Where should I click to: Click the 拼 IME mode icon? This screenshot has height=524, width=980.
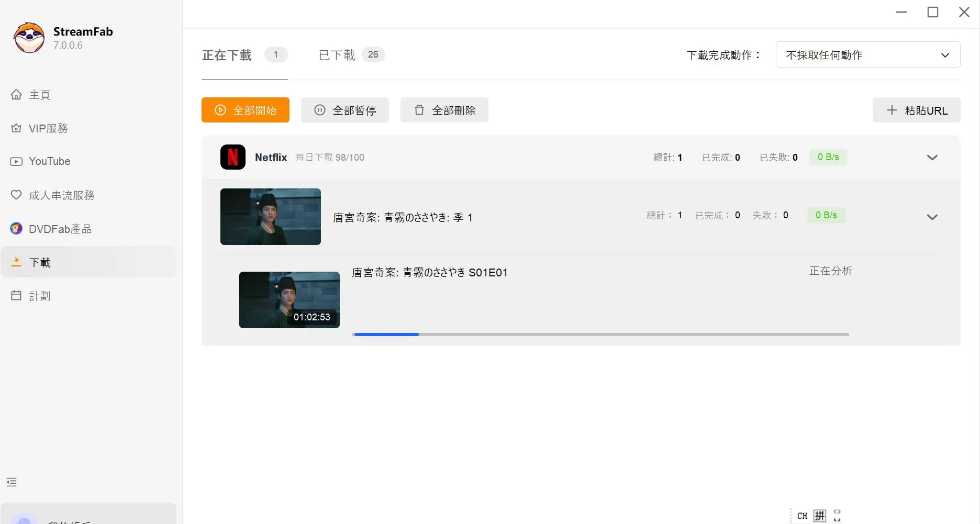[x=820, y=516]
